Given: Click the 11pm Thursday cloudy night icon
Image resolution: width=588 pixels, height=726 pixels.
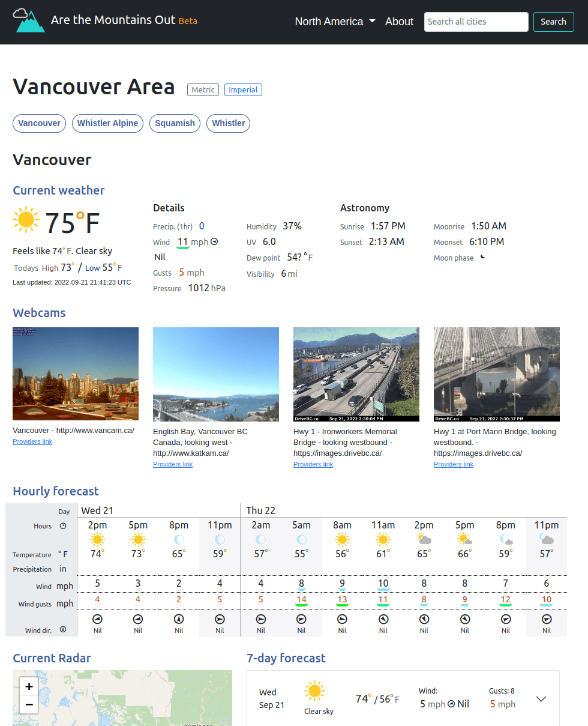Looking at the screenshot, I should click(546, 539).
